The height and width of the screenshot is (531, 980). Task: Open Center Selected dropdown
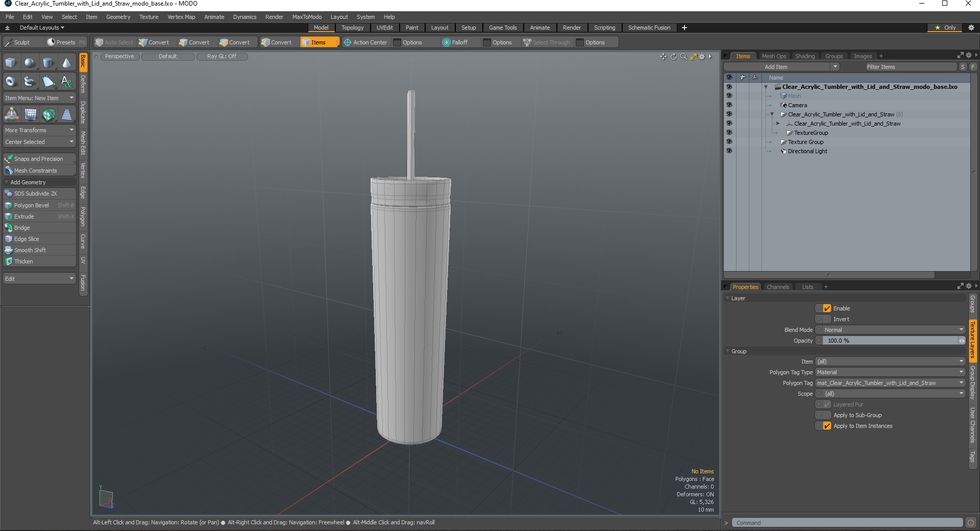(39, 142)
